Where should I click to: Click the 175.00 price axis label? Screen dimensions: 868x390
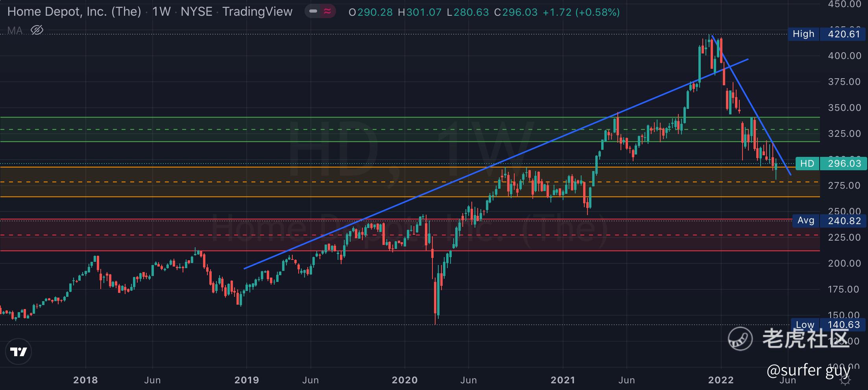(844, 289)
